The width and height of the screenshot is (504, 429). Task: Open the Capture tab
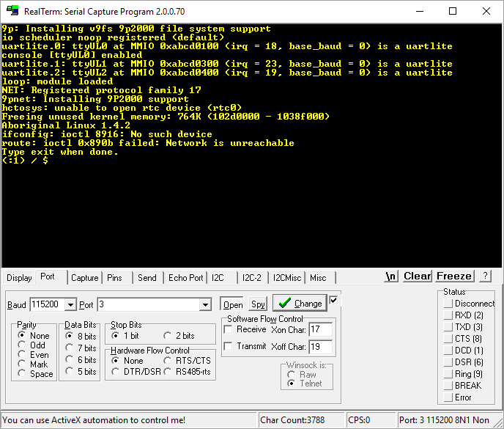(x=84, y=278)
